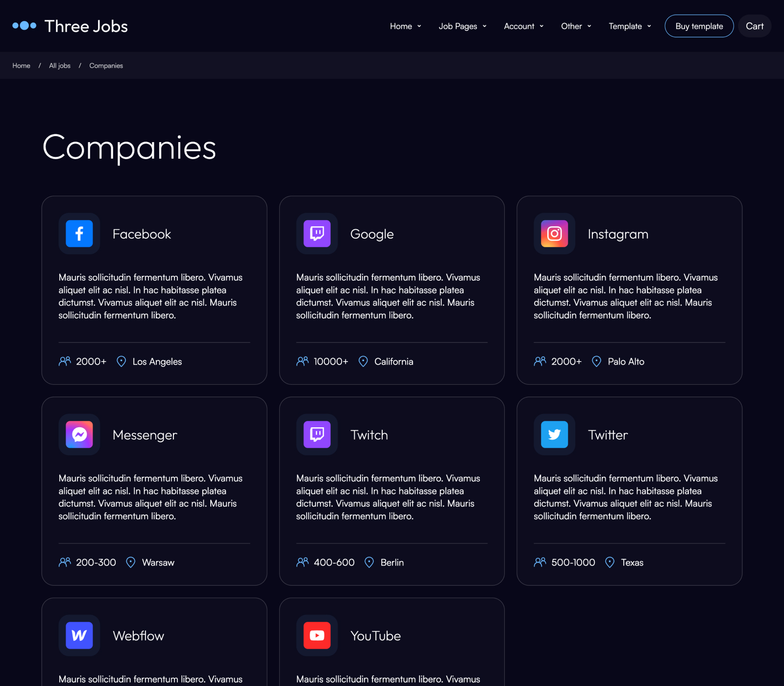Viewport: 784px width, 686px height.
Task: Click the 500-1000 employee count
Action: 573,563
